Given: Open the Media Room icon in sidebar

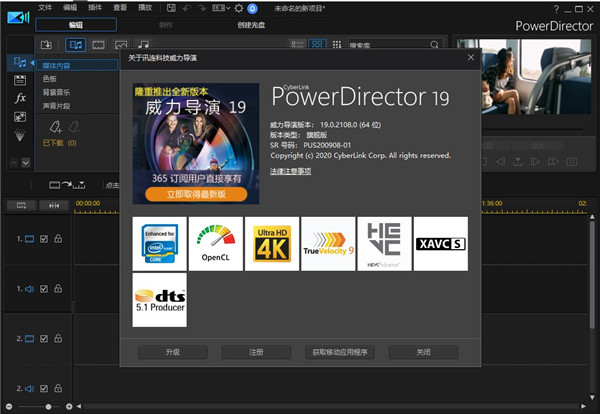Looking at the screenshot, I should click(19, 62).
